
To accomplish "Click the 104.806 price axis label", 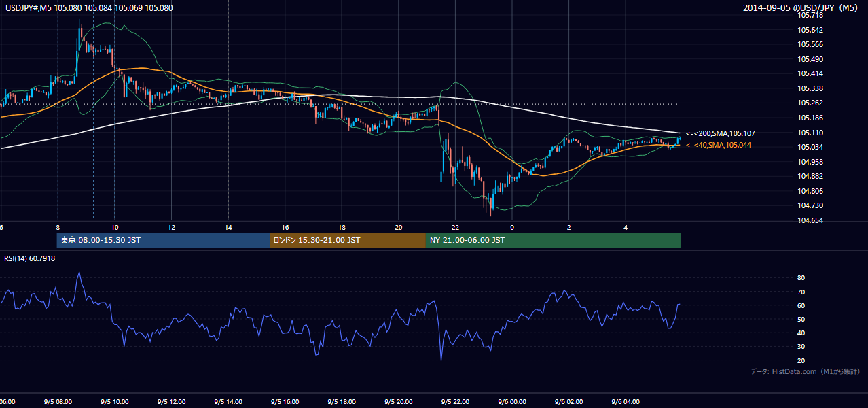I will click(810, 191).
